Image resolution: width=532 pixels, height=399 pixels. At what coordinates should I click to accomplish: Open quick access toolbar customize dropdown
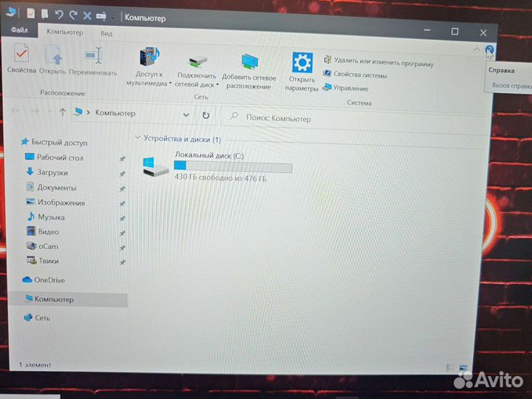[x=112, y=16]
